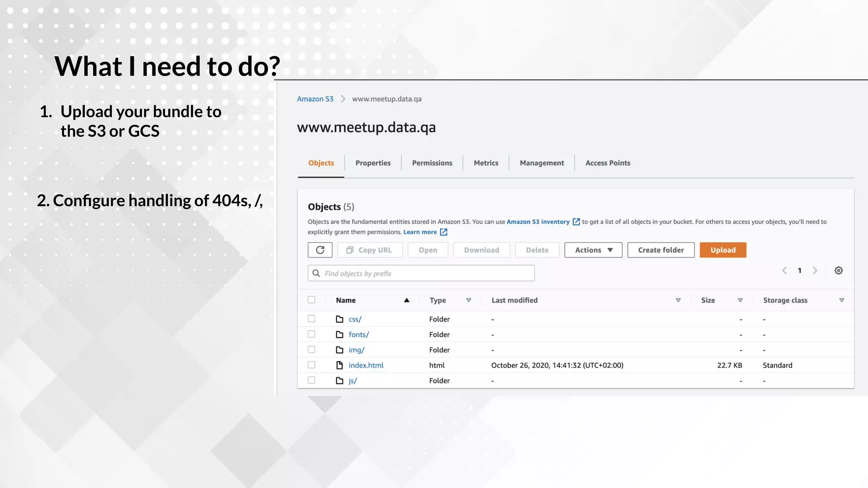Screen dimensions: 868x488
Task: Open the js/ folder link
Action: pos(353,380)
